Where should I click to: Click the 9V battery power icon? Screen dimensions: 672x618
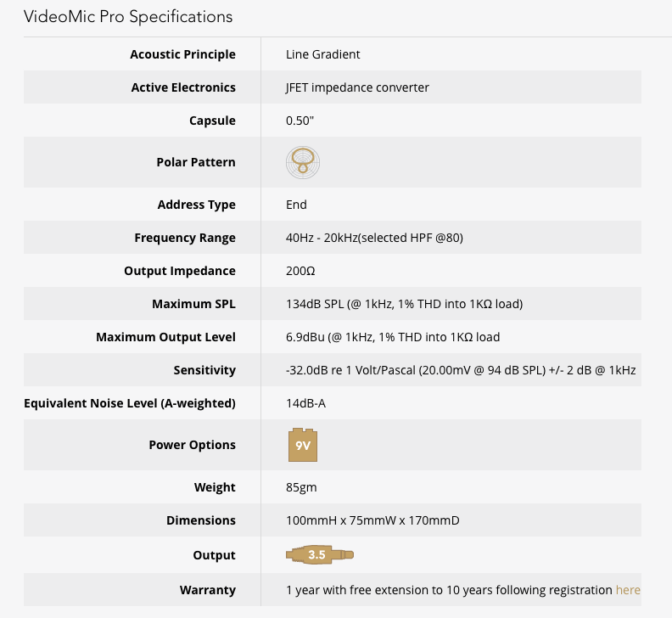303,445
